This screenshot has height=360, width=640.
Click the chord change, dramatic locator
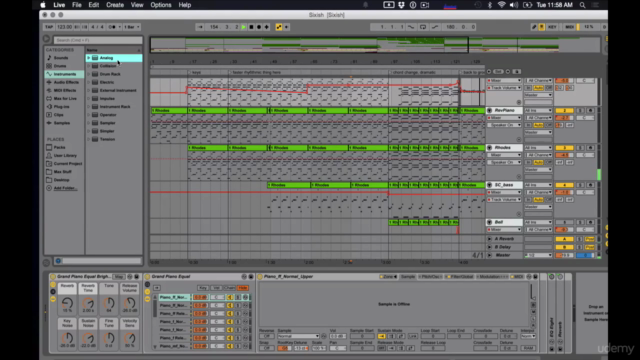414,72
